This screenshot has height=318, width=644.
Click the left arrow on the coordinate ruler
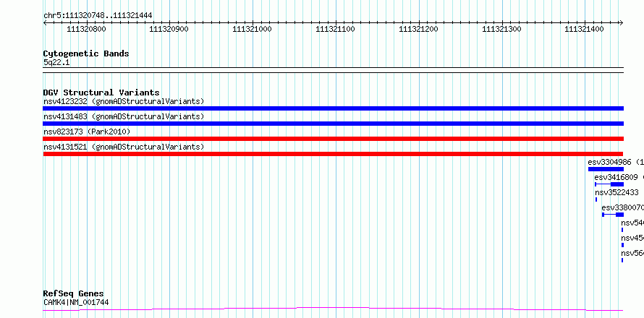pyautogui.click(x=45, y=23)
